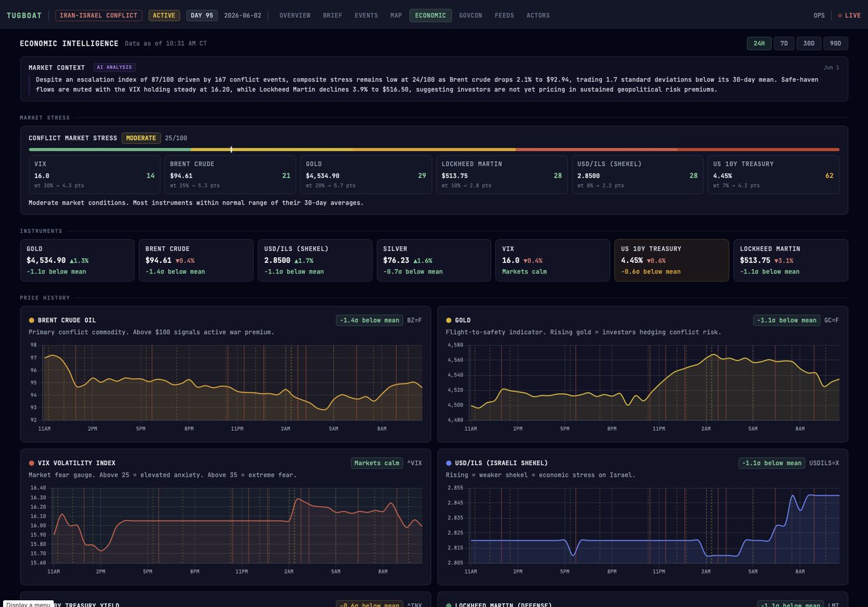Click the GC=F ticker label
This screenshot has width=868, height=607.
831,321
